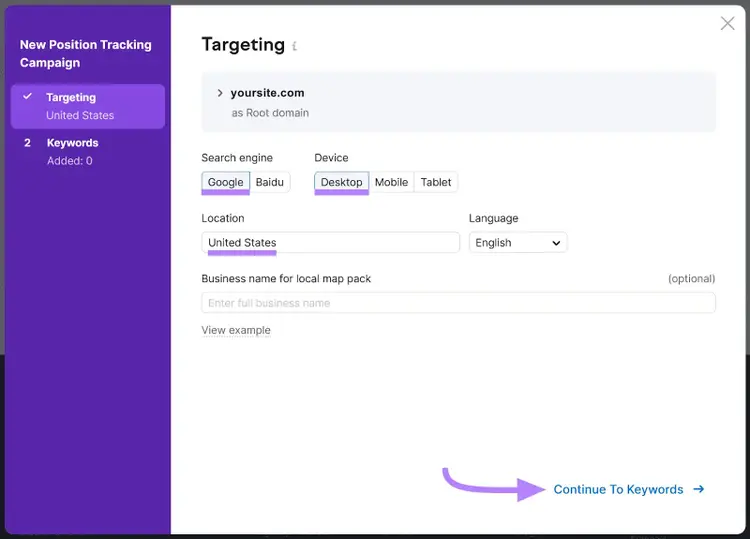This screenshot has width=750, height=539.
Task: Select Google as search engine
Action: pos(225,182)
